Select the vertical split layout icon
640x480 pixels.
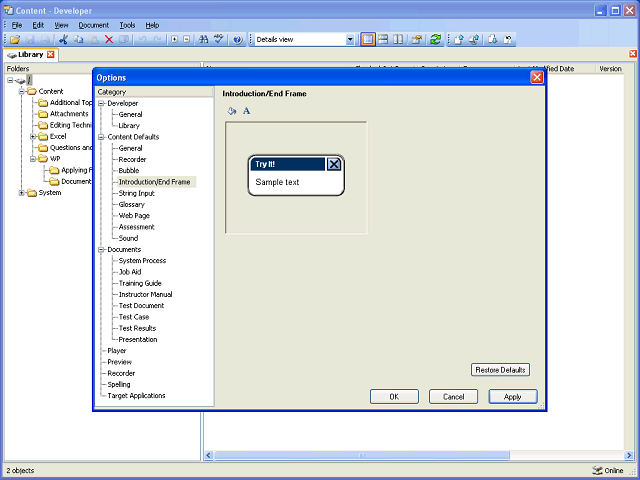click(398, 40)
